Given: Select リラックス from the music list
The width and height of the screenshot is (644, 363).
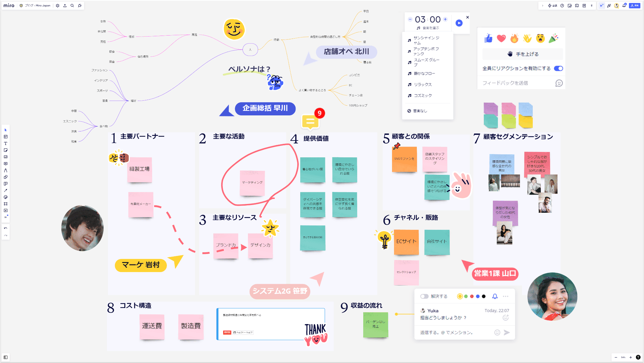Looking at the screenshot, I should 423,84.
